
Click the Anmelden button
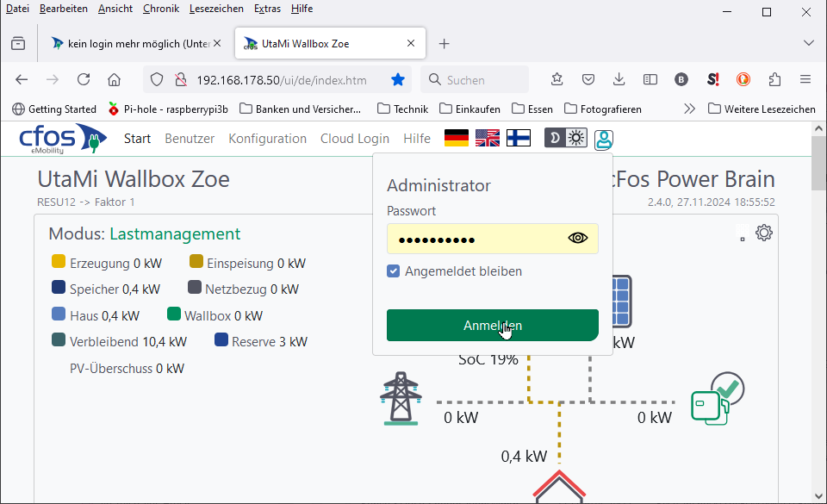493,326
